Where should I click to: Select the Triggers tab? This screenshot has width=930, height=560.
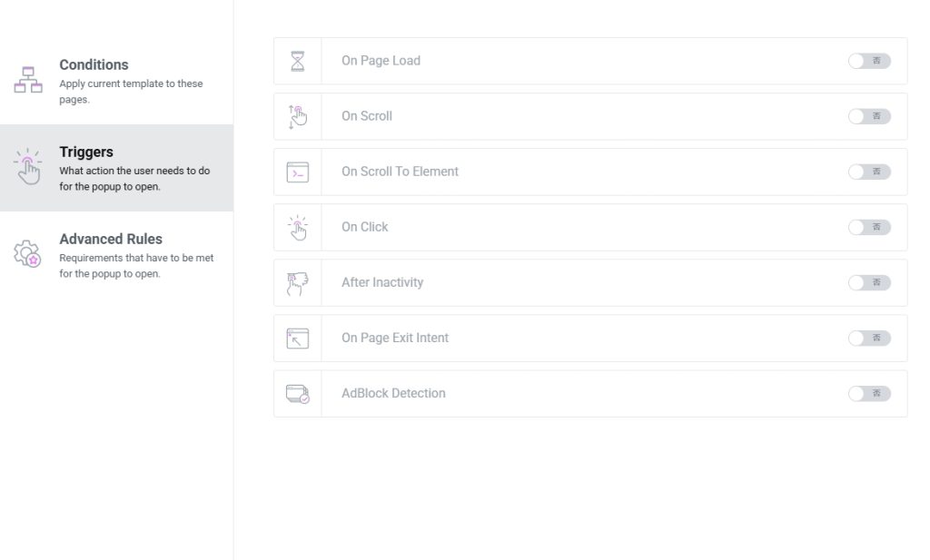[x=116, y=168]
